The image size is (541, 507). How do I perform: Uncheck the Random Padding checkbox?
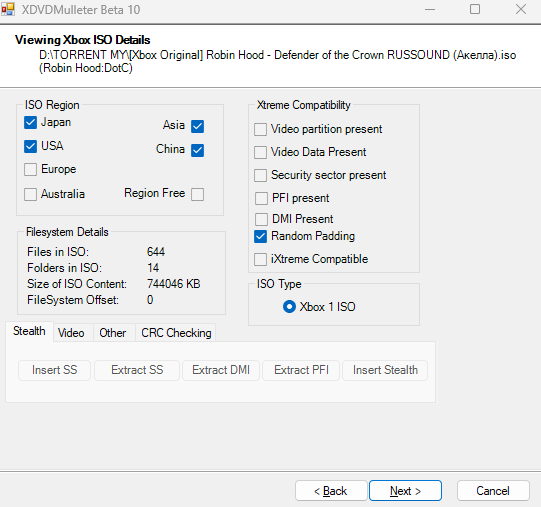pyautogui.click(x=260, y=237)
